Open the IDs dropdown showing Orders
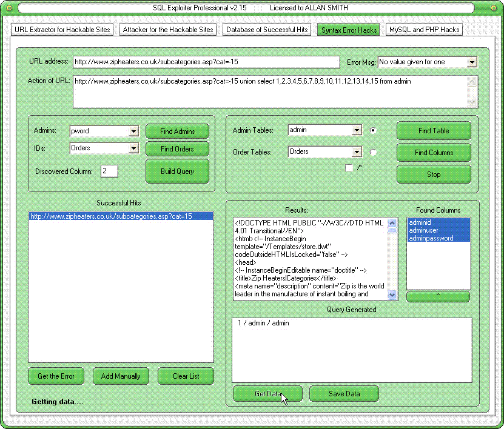The image size is (504, 429). point(133,148)
